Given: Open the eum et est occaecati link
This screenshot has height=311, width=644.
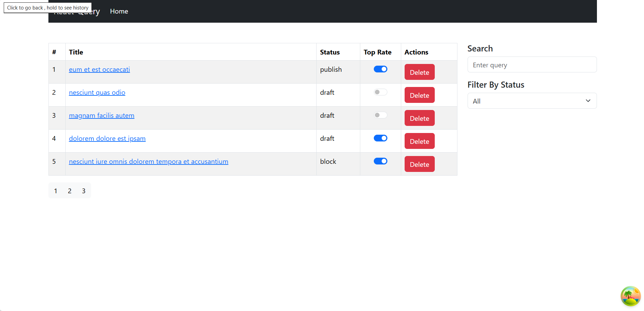Looking at the screenshot, I should coord(99,70).
